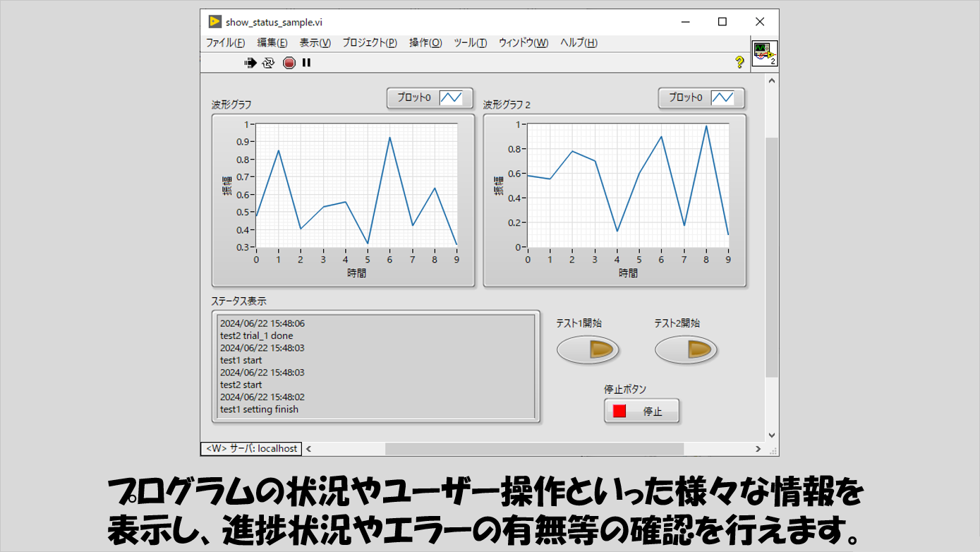This screenshot has width=980, height=552.
Task: Click プロット0 line icon of 波形グラフ 2
Action: click(722, 98)
